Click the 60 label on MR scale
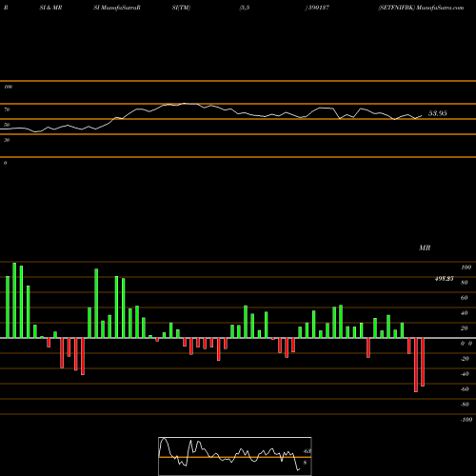Screen dimensions: 476x476 (464, 298)
